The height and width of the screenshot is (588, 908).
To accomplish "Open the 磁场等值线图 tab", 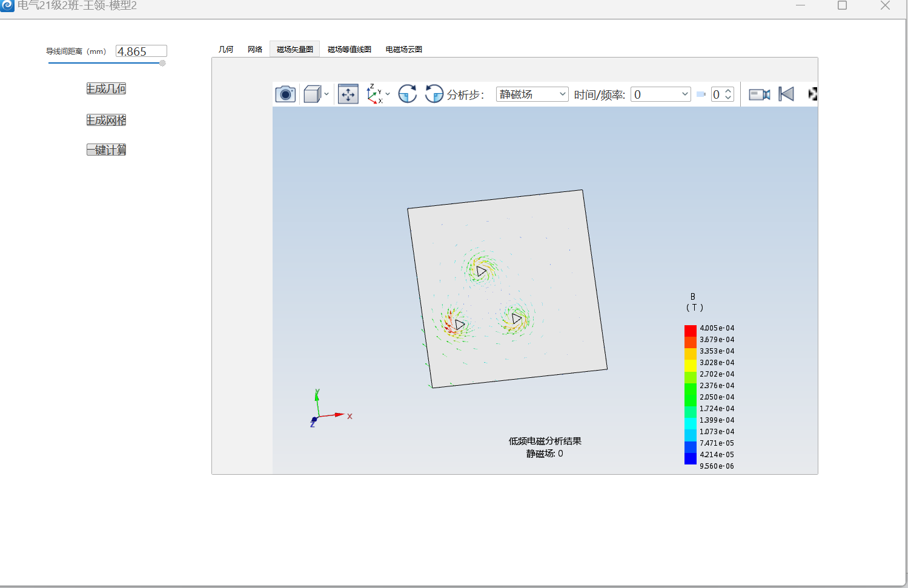I will (350, 49).
